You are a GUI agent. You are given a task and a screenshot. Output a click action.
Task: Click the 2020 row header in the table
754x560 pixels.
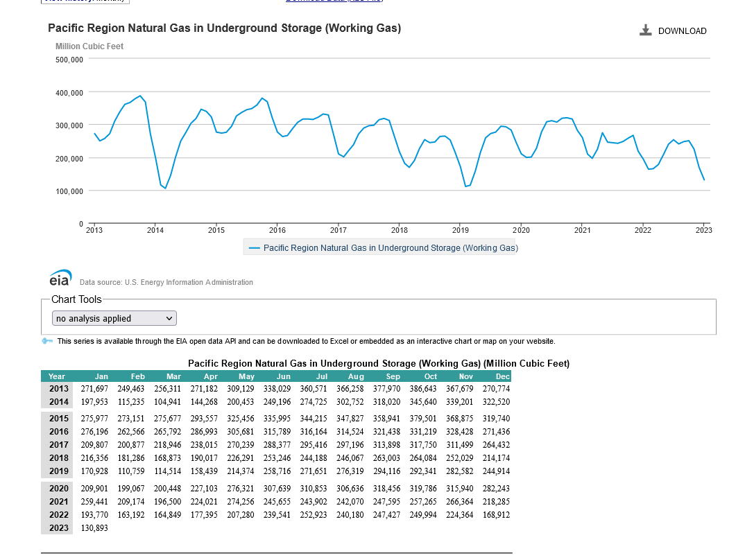coord(59,489)
